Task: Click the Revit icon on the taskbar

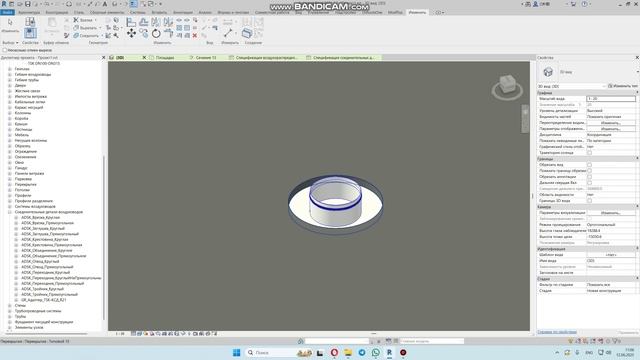Action: (389, 352)
